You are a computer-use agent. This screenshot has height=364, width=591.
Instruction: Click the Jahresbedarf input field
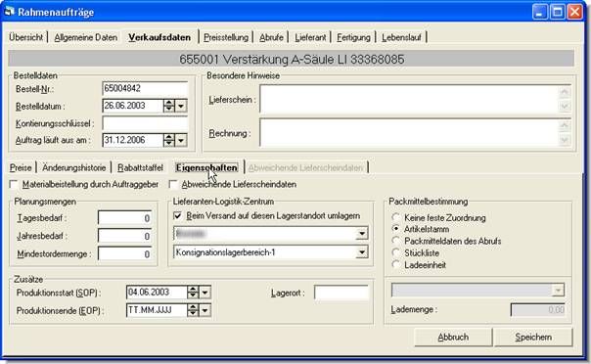pyautogui.click(x=125, y=236)
